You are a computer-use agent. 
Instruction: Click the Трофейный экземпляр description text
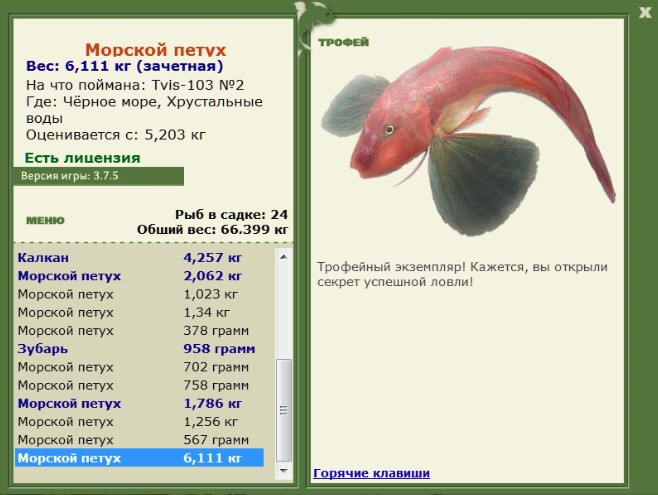point(462,274)
